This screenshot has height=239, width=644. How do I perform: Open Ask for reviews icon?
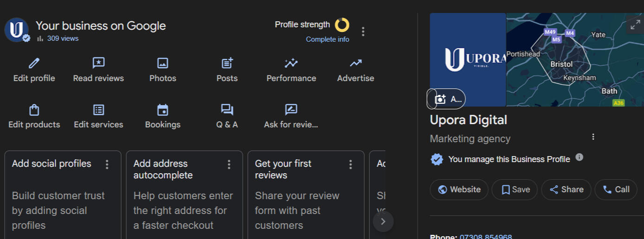[x=291, y=110]
